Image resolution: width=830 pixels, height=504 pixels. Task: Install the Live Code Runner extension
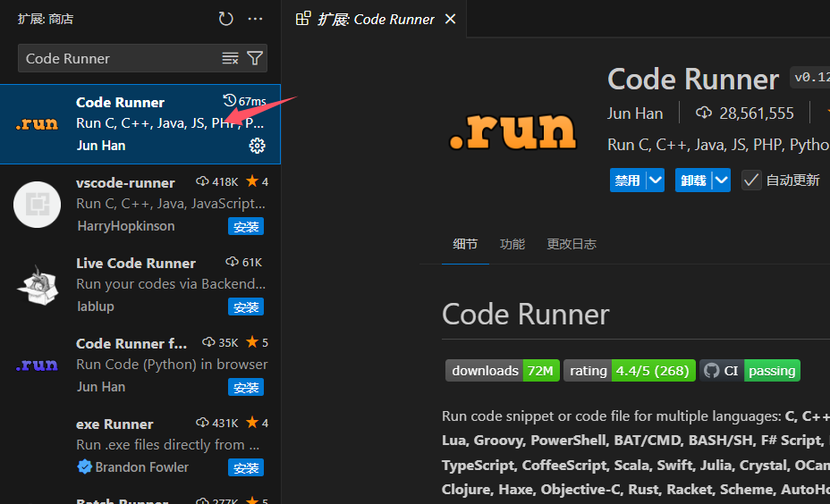(x=246, y=307)
